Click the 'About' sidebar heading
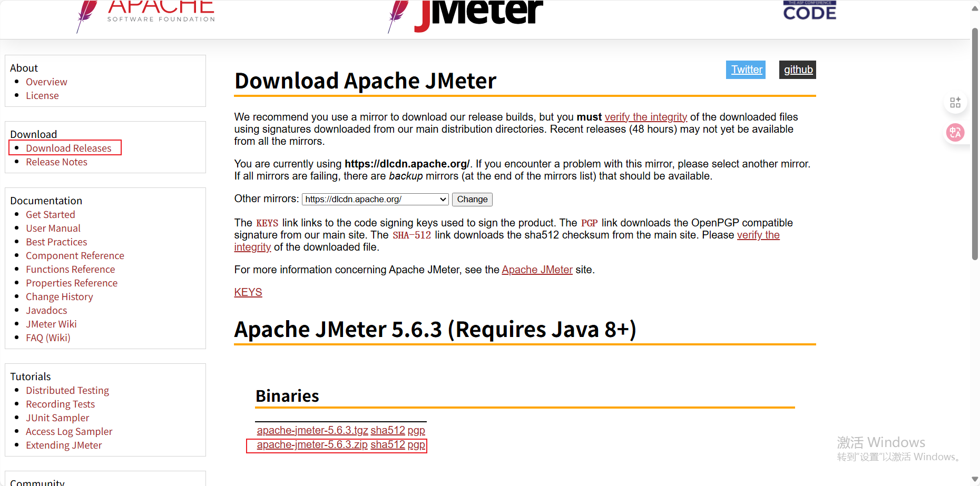 24,68
